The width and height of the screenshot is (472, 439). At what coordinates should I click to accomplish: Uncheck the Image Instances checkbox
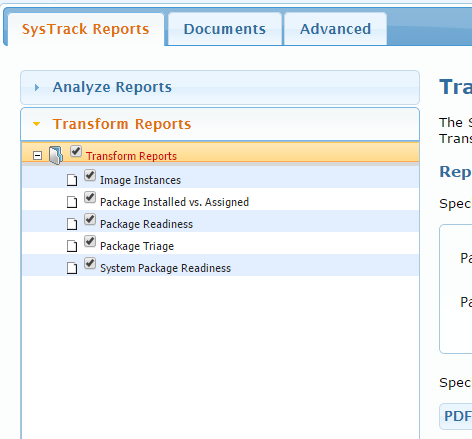(90, 175)
